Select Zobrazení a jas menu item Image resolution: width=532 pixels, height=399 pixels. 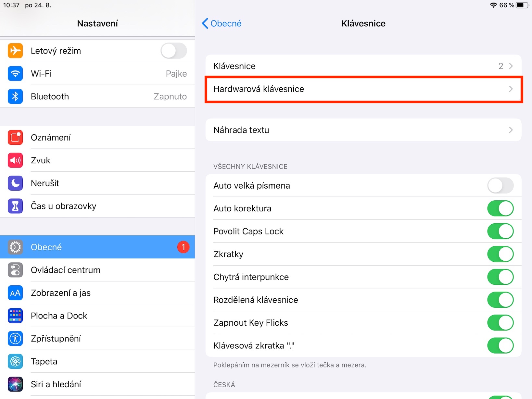point(61,293)
